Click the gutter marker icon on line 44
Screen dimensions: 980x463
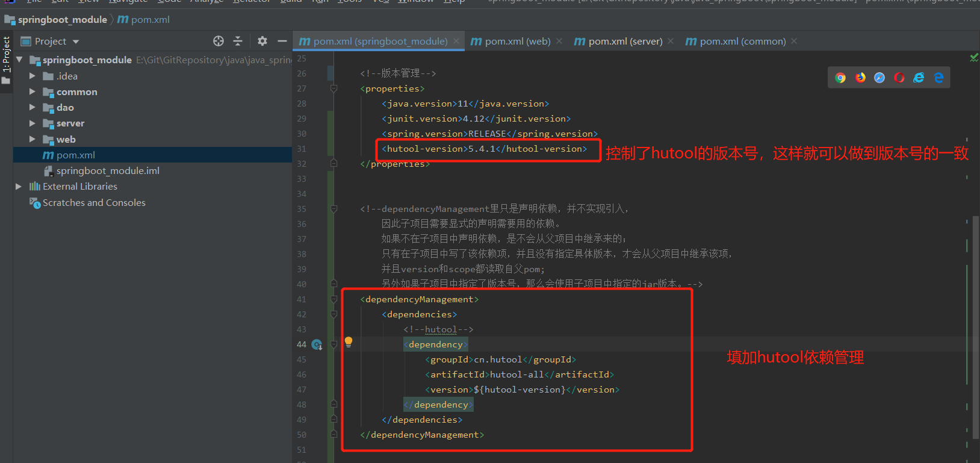(317, 345)
